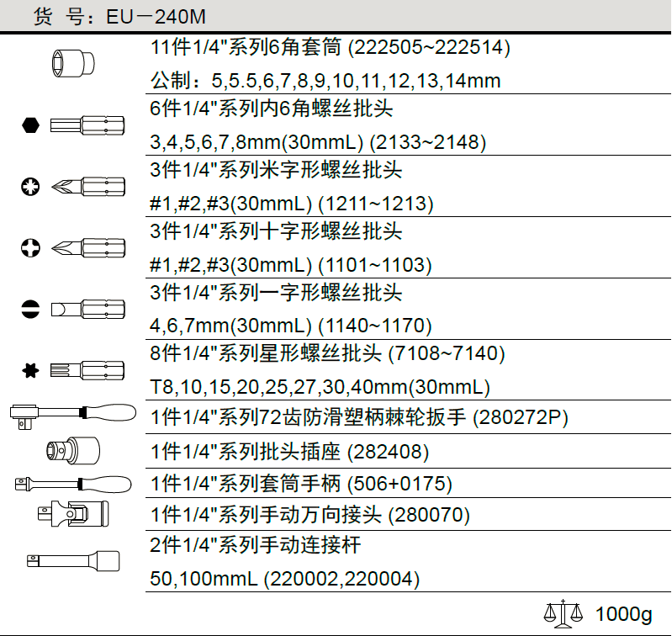Viewport: 672px width, 636px height.
Task: Select the slotted screwdriver bit drawing
Action: 87,309
